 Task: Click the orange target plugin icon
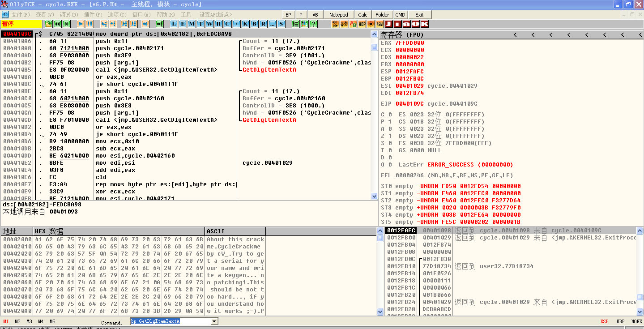371,24
